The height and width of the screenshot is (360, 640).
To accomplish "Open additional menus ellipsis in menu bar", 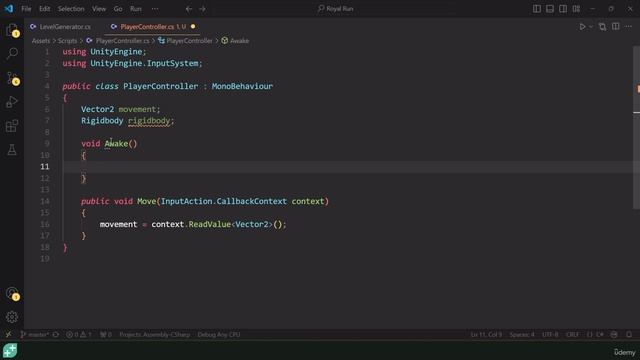I will [155, 9].
